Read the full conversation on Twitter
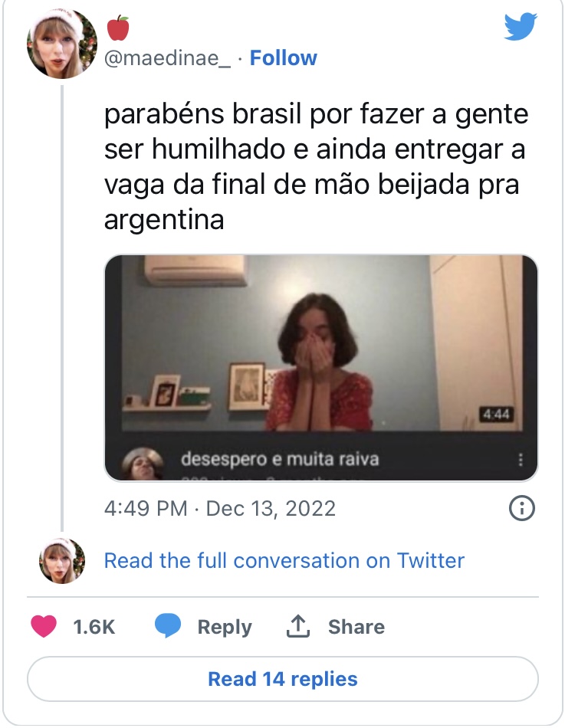This screenshot has width=565, height=728. coord(284,560)
